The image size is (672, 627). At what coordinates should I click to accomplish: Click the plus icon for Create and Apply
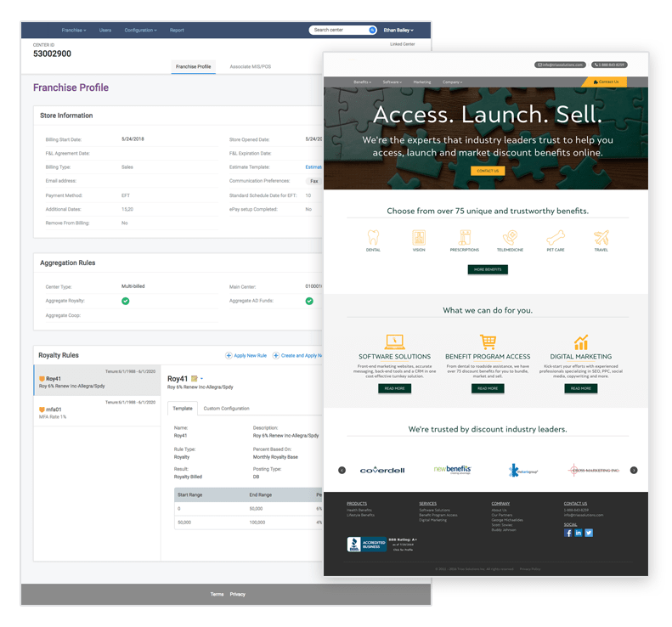276,355
